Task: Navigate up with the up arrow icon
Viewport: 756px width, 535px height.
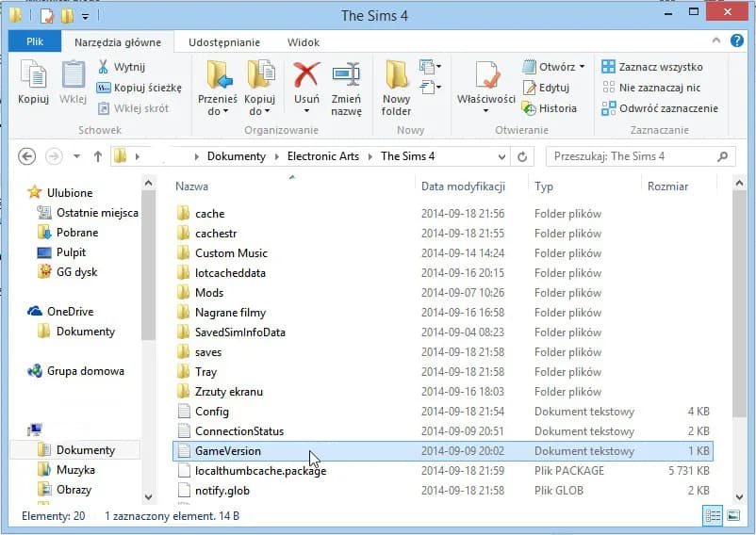Action: coord(97,156)
